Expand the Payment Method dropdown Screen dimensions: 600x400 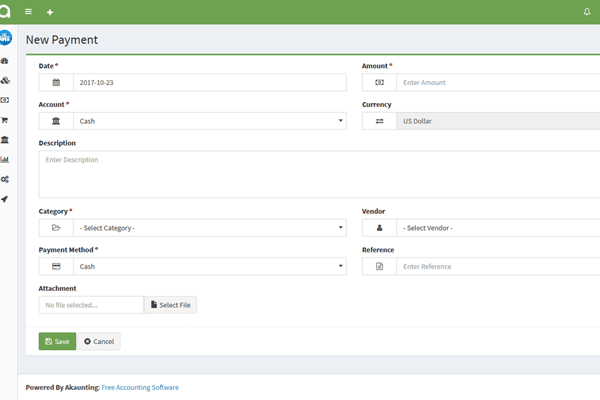pyautogui.click(x=209, y=267)
